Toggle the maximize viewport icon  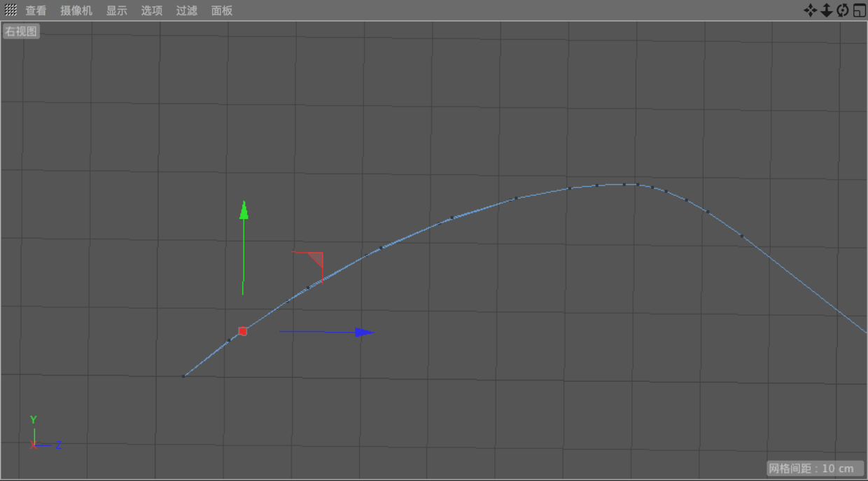pos(860,10)
